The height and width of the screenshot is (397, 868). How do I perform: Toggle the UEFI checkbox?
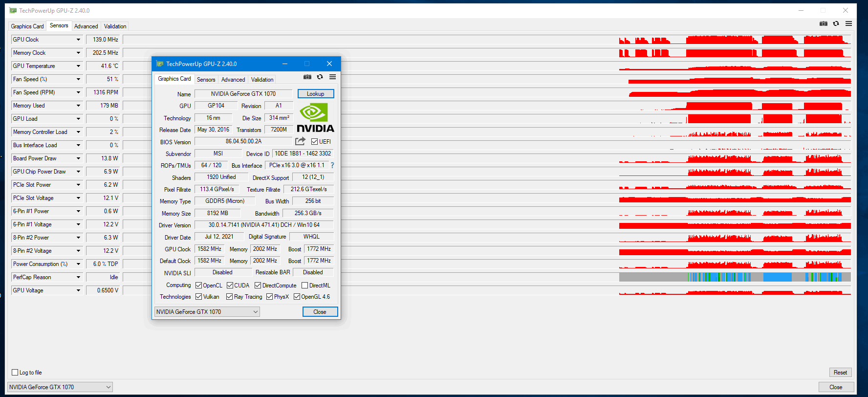tap(314, 142)
